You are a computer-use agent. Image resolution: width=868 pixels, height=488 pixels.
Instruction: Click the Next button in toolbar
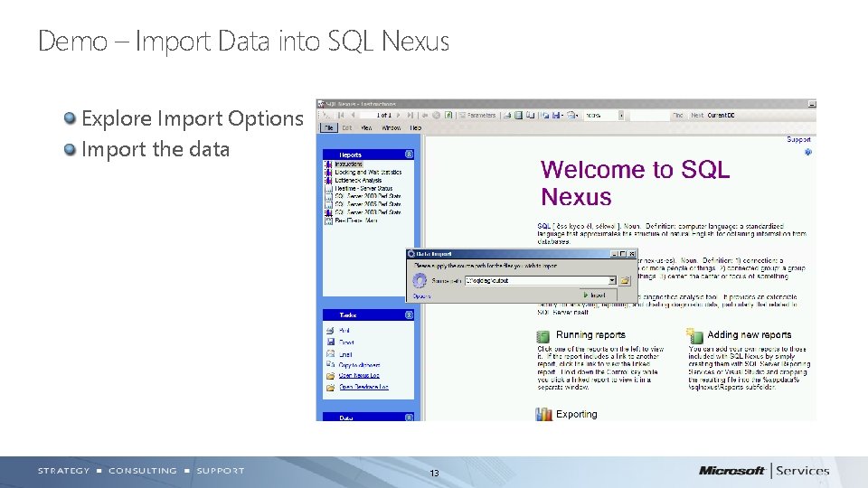click(x=697, y=115)
